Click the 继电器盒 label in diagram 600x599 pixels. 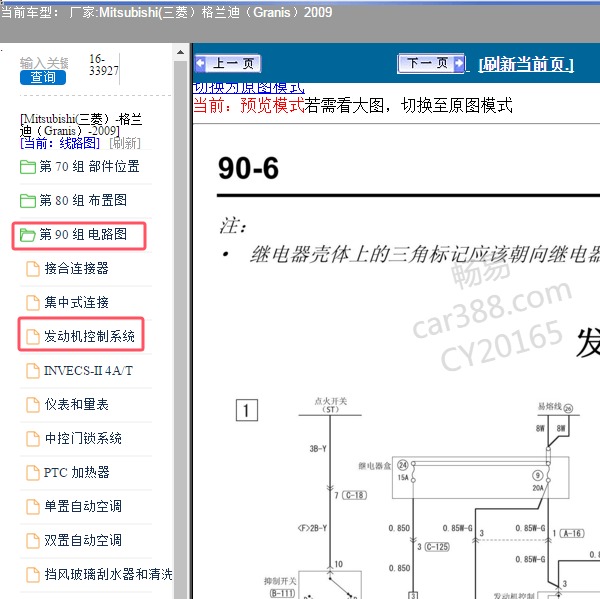pos(375,466)
